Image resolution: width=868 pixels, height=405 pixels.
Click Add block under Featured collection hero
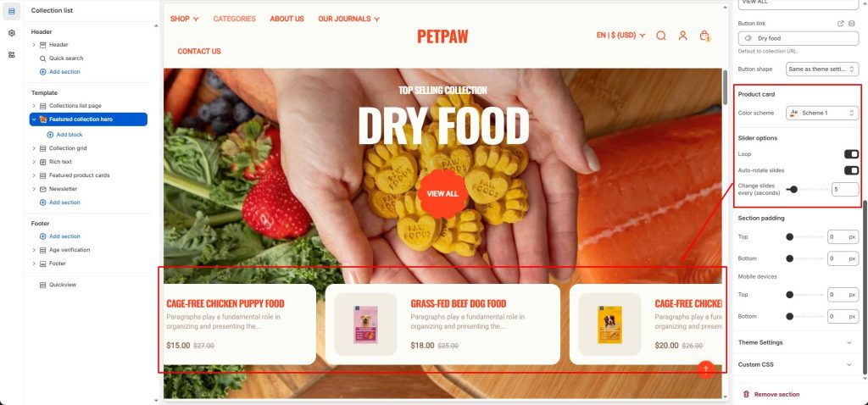(x=64, y=135)
